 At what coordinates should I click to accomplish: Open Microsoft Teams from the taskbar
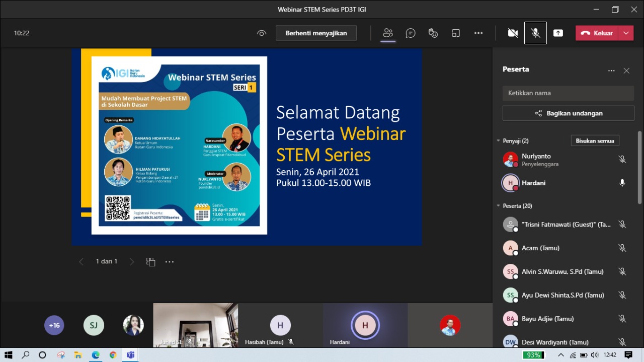click(130, 355)
